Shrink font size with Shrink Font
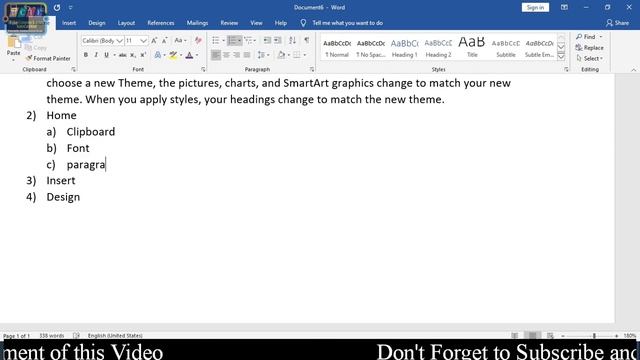The width and height of the screenshot is (640, 360). click(164, 40)
